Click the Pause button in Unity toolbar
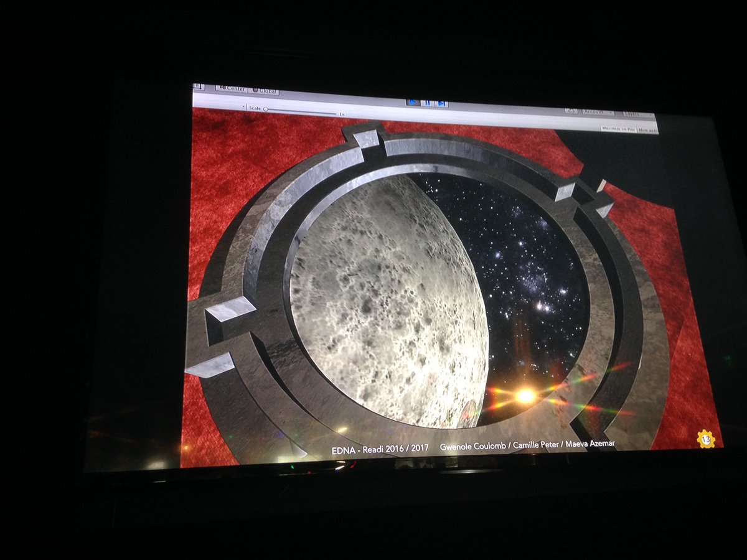Image resolution: width=747 pixels, height=560 pixels. click(x=426, y=103)
